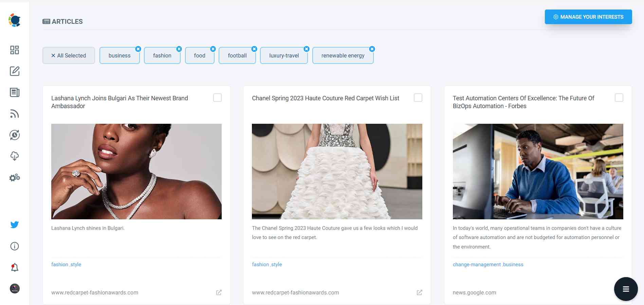Filter by the football tag
The width and height of the screenshot is (644, 305).
(237, 55)
